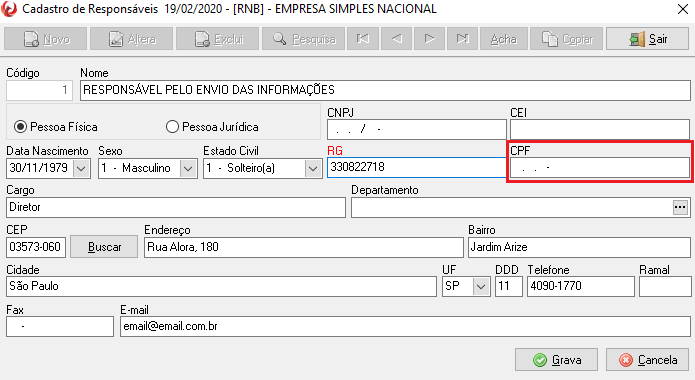695x380 pixels.
Task: Go to last record arrow
Action: pos(462,39)
